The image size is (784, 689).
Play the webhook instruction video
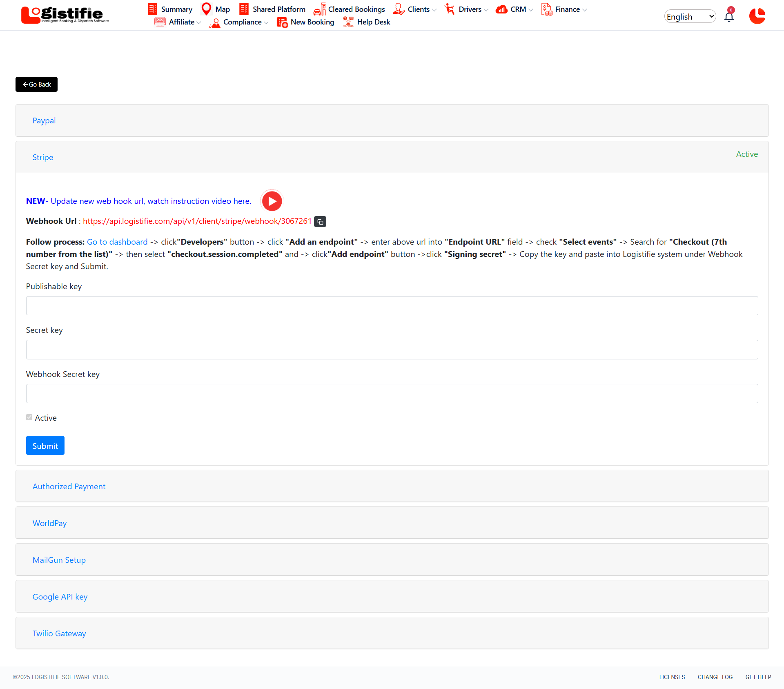click(x=272, y=201)
